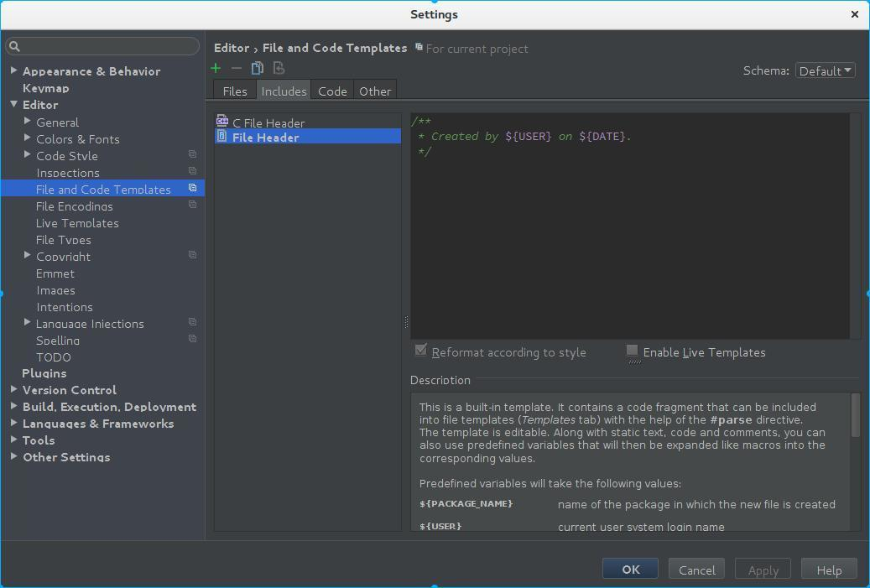Click the Editor breadcrumb link
The width and height of the screenshot is (870, 588).
(x=232, y=48)
